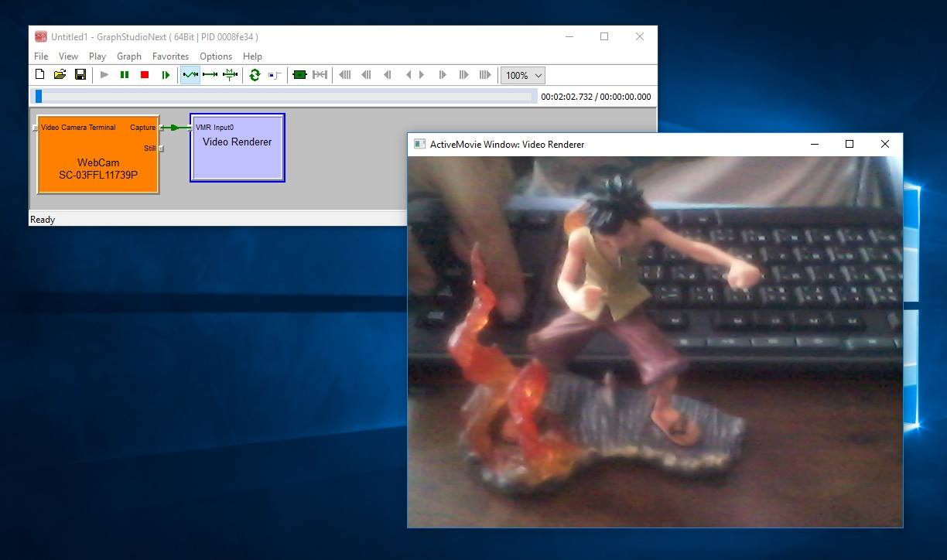Select the Video Renderer filter box
Image resolution: width=947 pixels, height=560 pixels.
[x=238, y=148]
